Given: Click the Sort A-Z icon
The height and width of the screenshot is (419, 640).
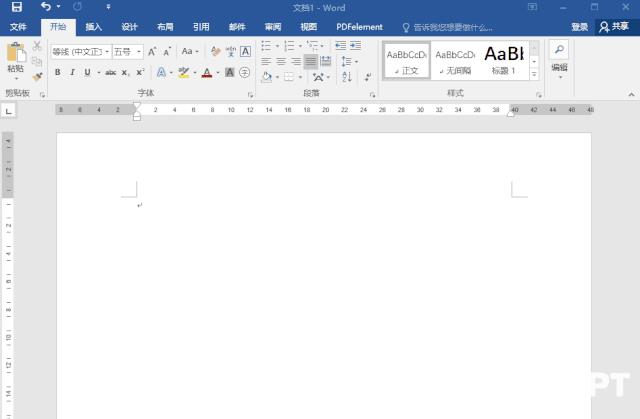Looking at the screenshot, I should (347, 77).
